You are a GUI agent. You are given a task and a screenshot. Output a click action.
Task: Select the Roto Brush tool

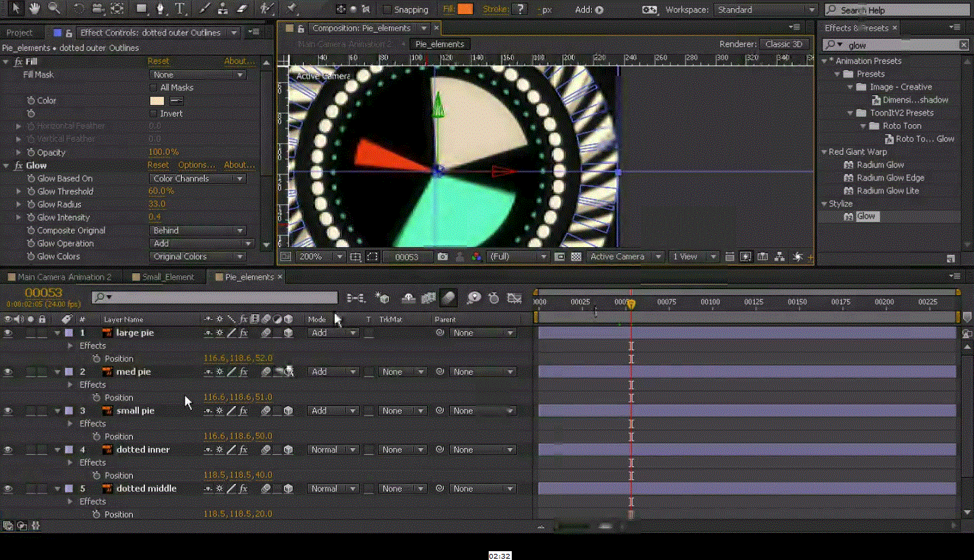pos(267,9)
